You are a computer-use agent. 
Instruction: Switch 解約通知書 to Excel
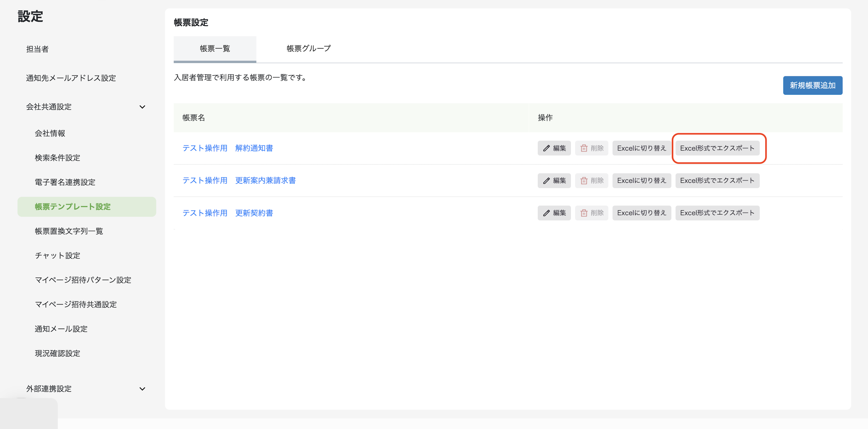coord(642,148)
